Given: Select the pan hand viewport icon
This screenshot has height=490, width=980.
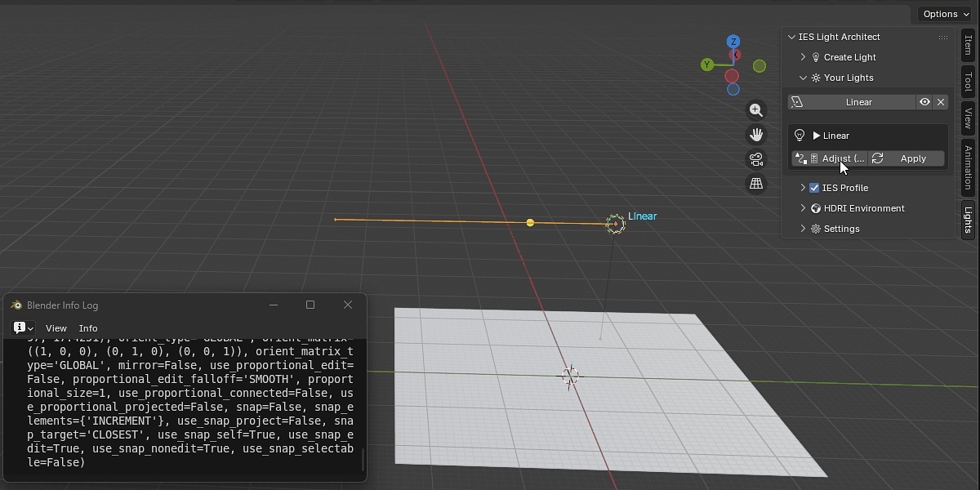Looking at the screenshot, I should click(756, 134).
